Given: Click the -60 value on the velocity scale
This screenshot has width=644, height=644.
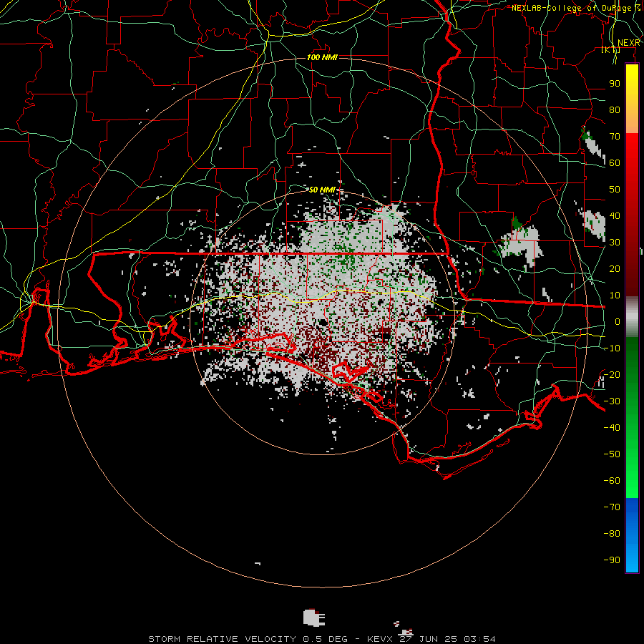Looking at the screenshot, I should pos(612,481).
